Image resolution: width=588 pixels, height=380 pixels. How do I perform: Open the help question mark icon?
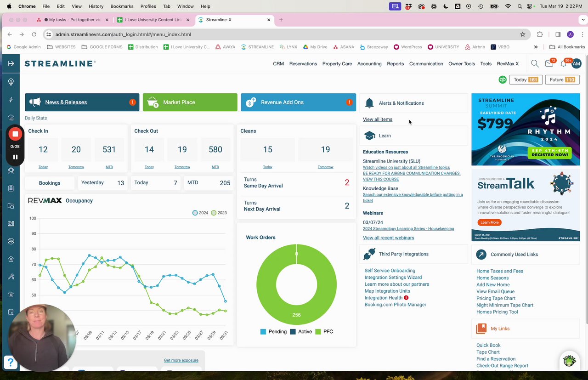[10, 363]
